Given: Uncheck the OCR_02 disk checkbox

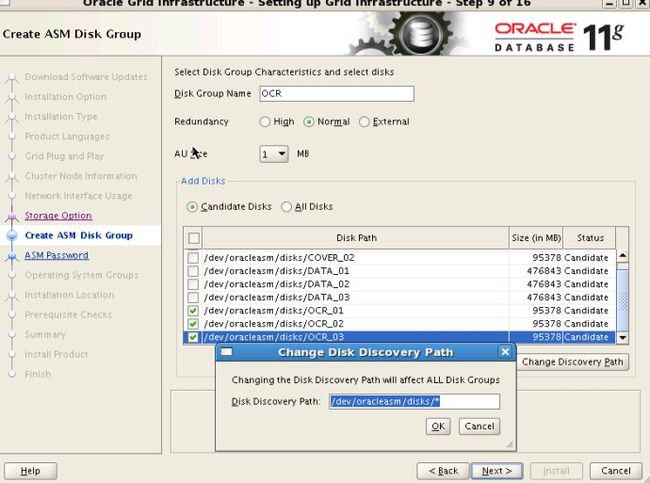Looking at the screenshot, I should [x=193, y=324].
